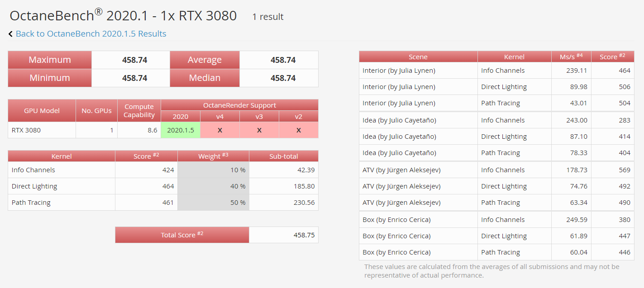Click the Compute Capability column header
644x288 pixels.
click(x=139, y=111)
